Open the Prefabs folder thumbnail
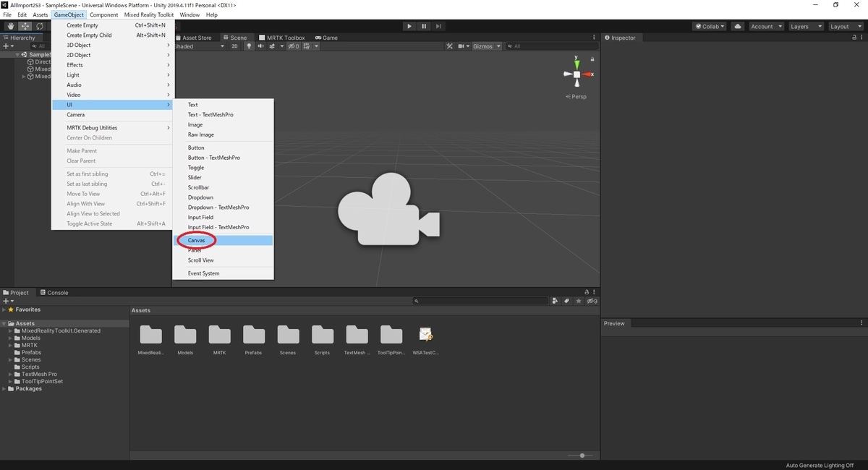The height and width of the screenshot is (470, 868). (253, 335)
